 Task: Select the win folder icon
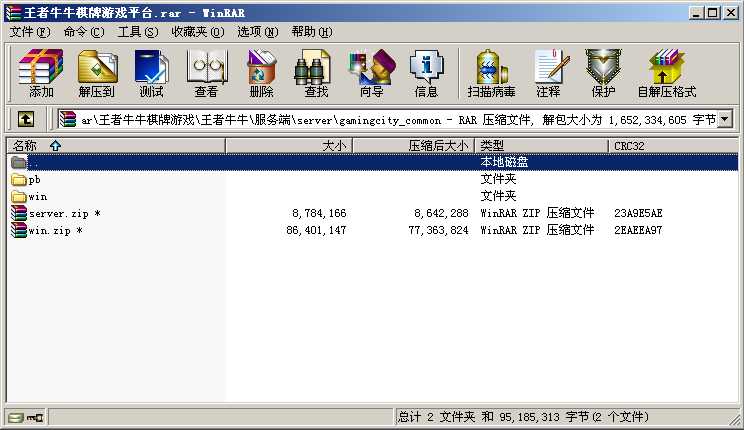19,196
